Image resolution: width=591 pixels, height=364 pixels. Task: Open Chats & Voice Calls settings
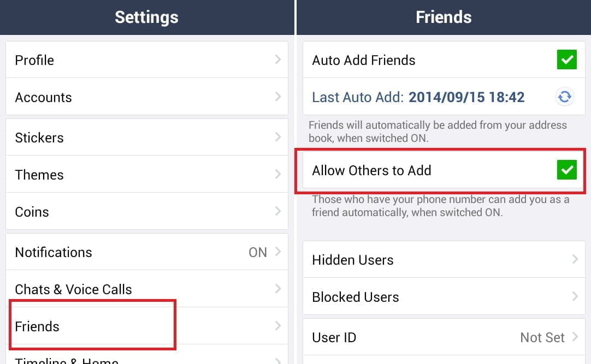point(73,289)
